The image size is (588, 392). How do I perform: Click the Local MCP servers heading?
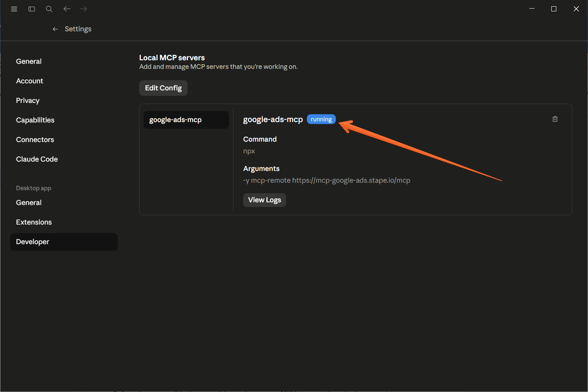pos(172,58)
